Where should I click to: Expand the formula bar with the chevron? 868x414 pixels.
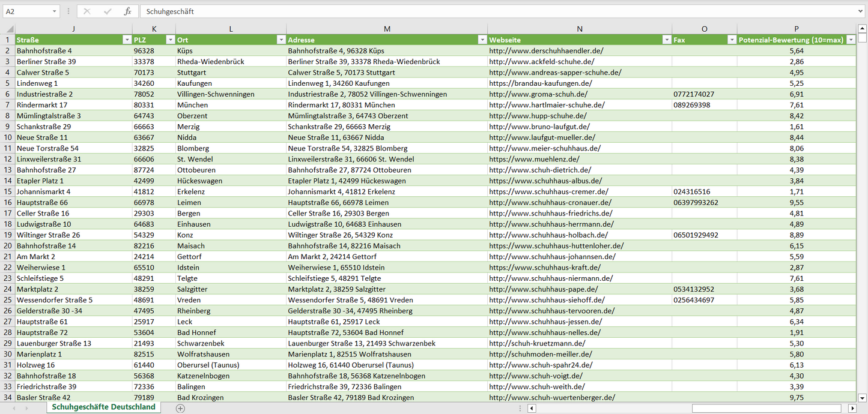pos(861,11)
